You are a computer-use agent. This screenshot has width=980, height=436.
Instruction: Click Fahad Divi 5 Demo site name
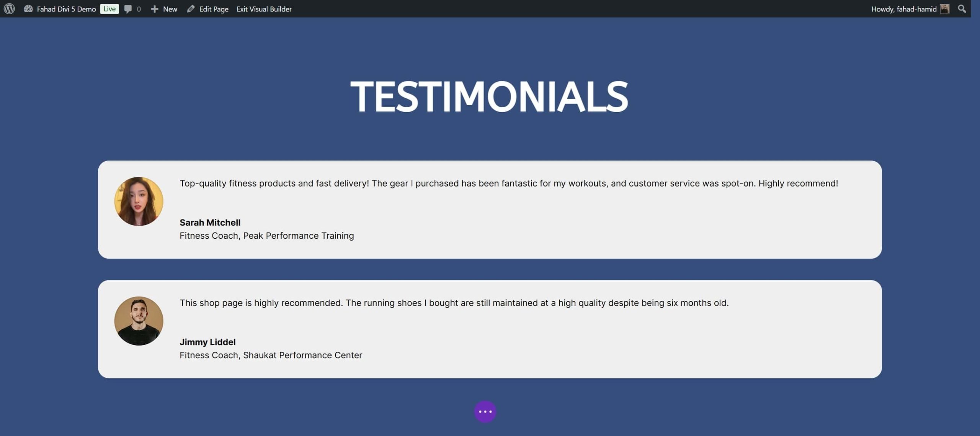pos(66,9)
